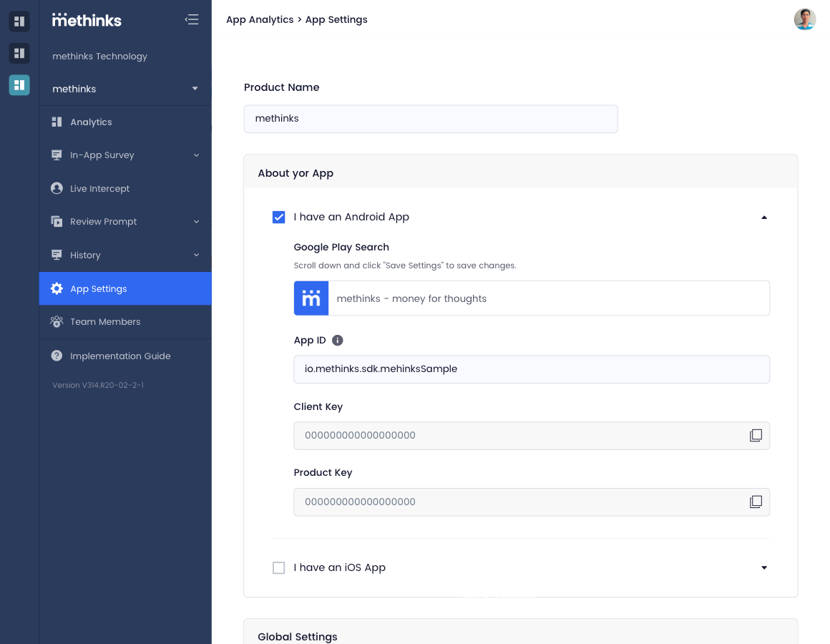Click the Review Prompt icon

click(57, 221)
